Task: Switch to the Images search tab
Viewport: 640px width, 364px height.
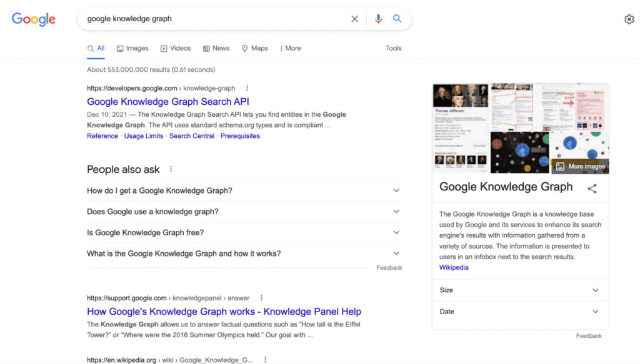Action: click(132, 48)
